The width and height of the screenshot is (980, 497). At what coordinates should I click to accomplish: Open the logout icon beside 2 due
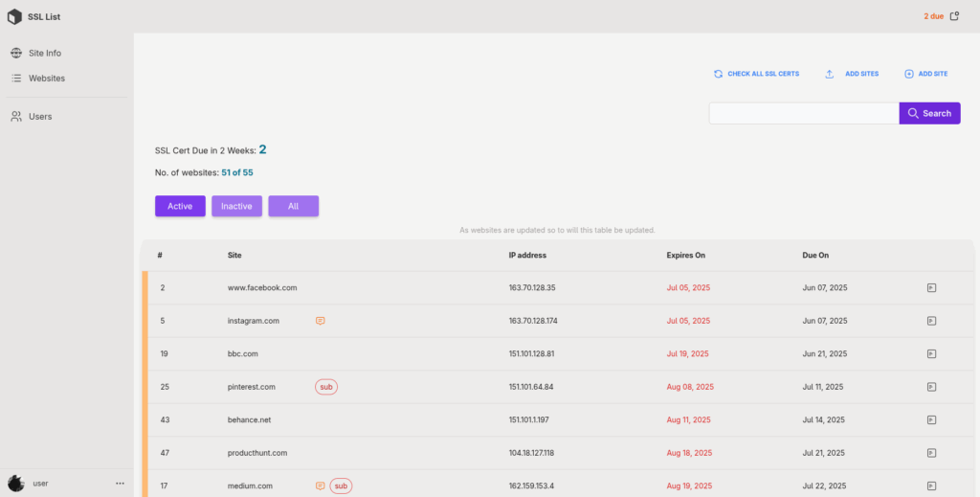click(x=954, y=16)
